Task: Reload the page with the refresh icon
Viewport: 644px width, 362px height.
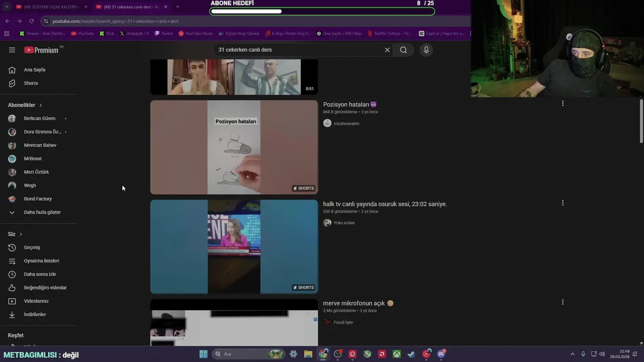Action: pyautogui.click(x=31, y=21)
